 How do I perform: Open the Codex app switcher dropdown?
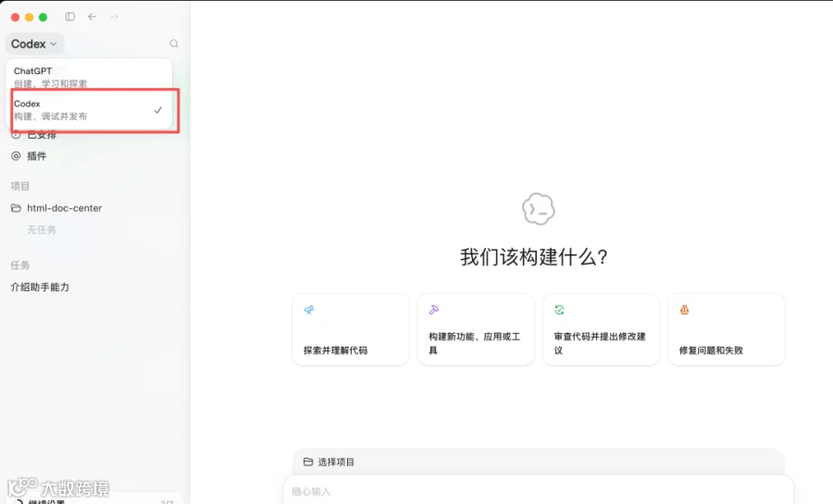[34, 44]
